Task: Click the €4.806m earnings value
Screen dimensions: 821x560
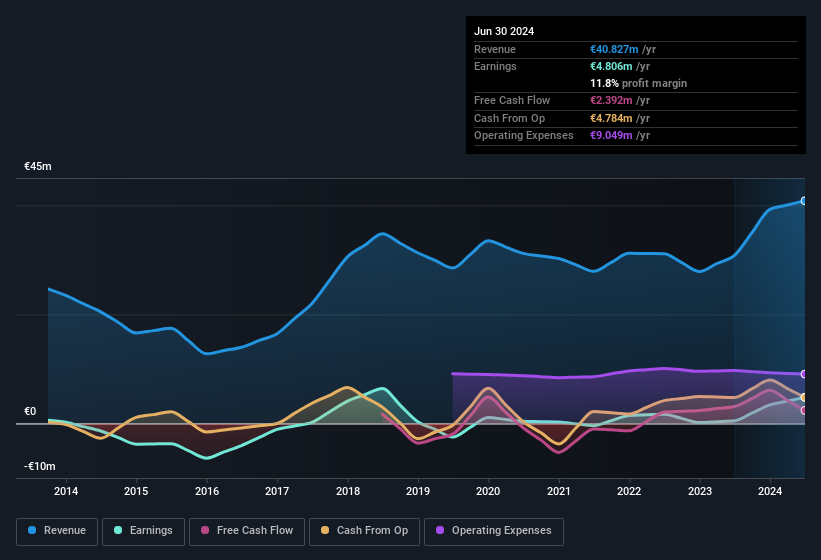Action: point(611,66)
